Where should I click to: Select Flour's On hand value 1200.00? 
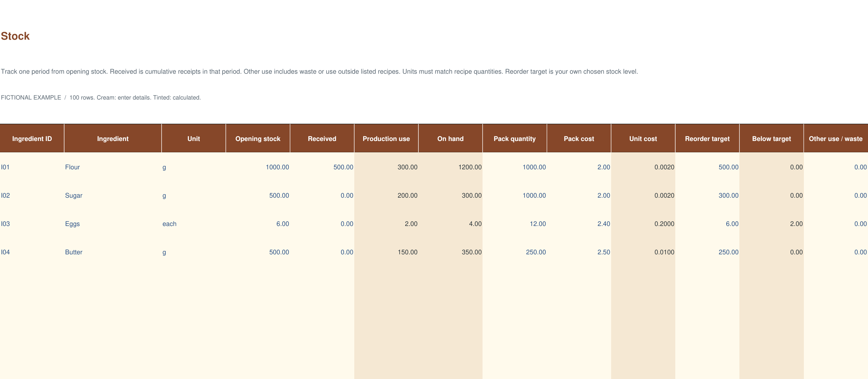(450, 167)
